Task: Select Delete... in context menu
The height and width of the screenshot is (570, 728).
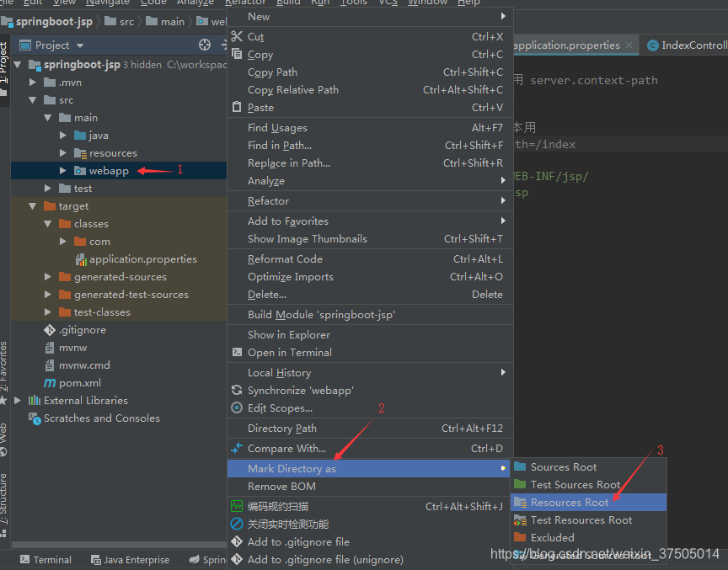Action: pos(370,294)
